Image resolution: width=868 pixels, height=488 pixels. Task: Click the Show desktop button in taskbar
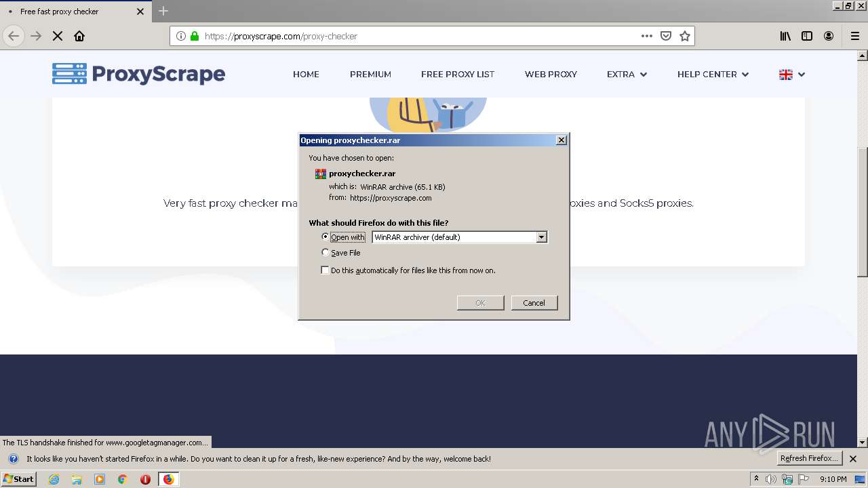[x=861, y=479]
